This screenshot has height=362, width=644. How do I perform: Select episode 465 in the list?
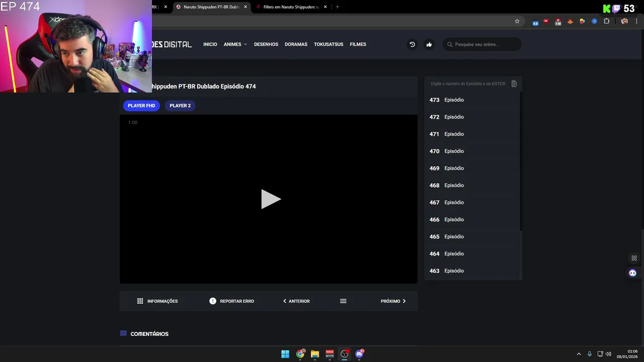[x=471, y=237]
